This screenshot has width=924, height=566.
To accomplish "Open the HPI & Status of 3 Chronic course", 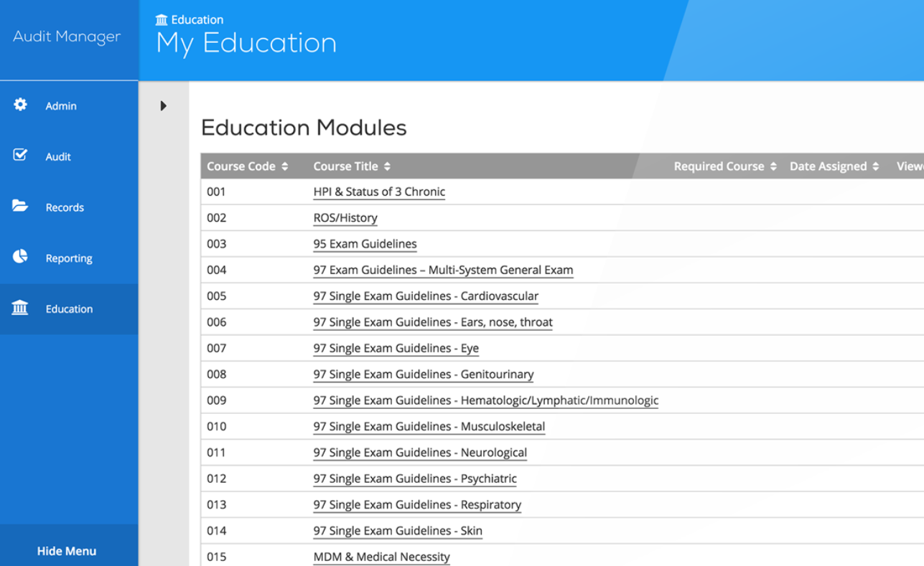I will click(x=379, y=192).
